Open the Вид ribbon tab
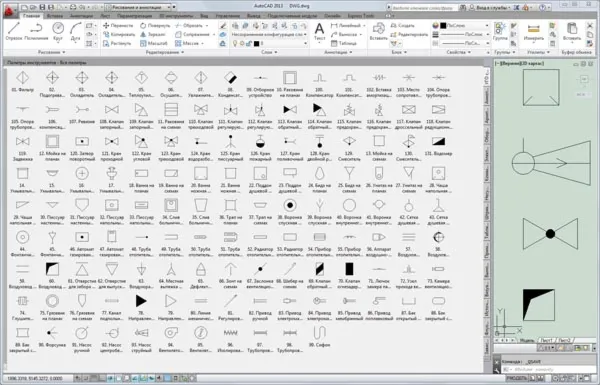 pyautogui.click(x=204, y=16)
